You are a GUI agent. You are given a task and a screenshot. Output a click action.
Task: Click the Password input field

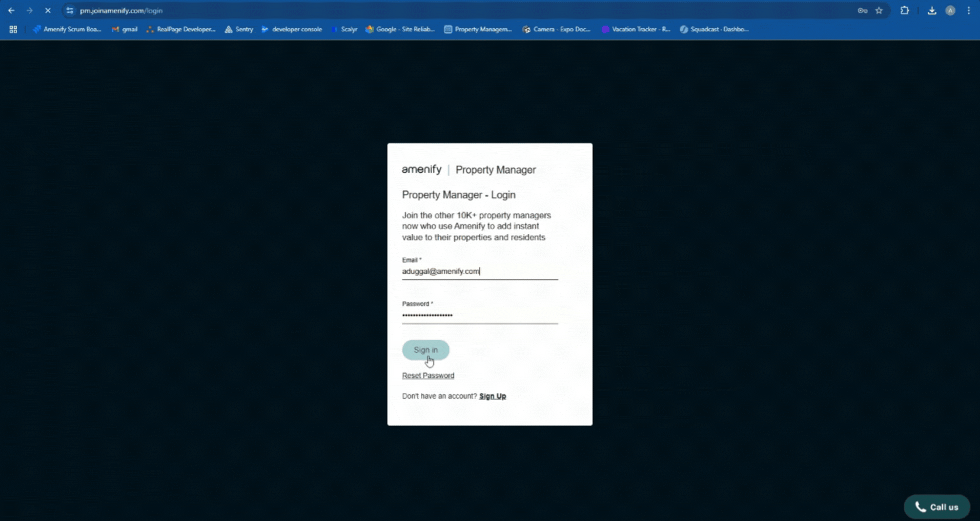[x=480, y=315]
